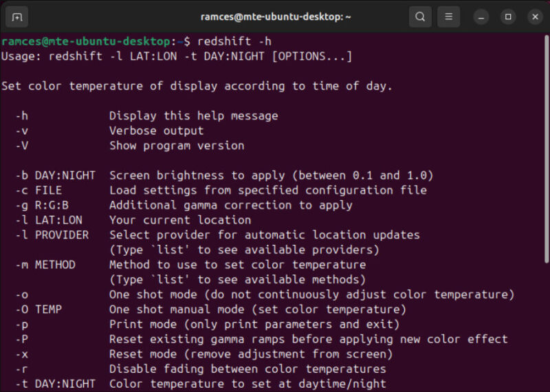Viewport: 550px width, 392px height.
Task: Open the terminal hamburger menu
Action: [x=448, y=17]
